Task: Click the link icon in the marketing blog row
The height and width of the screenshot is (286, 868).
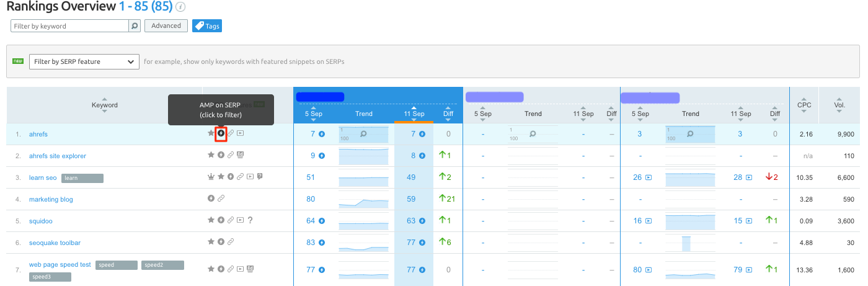Action: pos(221,199)
